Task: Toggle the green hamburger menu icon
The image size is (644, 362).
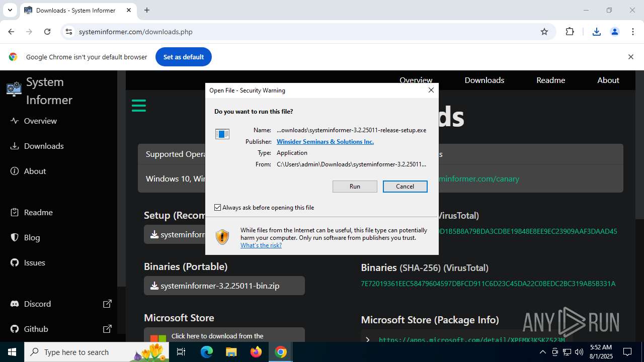Action: coord(139,106)
